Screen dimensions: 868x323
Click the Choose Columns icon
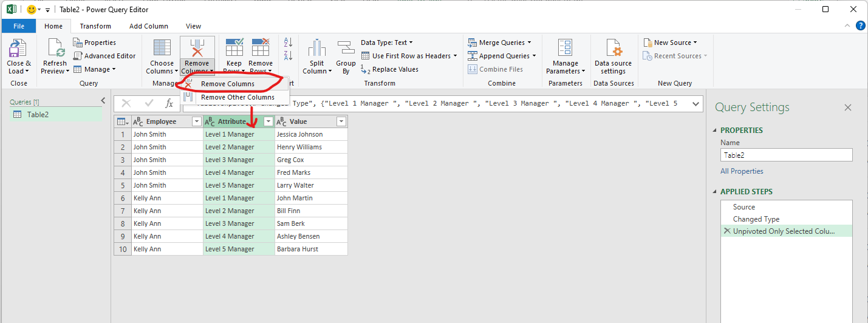pyautogui.click(x=162, y=49)
